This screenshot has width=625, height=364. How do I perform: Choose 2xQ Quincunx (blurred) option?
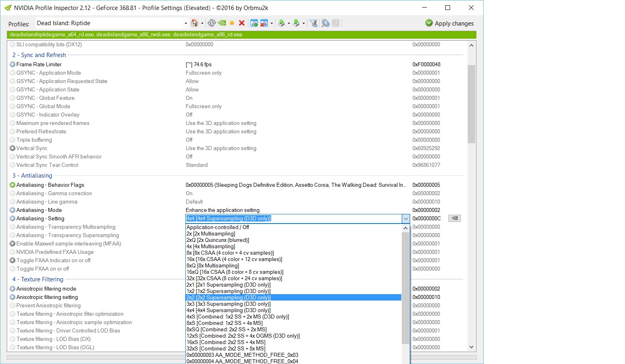[294, 240]
